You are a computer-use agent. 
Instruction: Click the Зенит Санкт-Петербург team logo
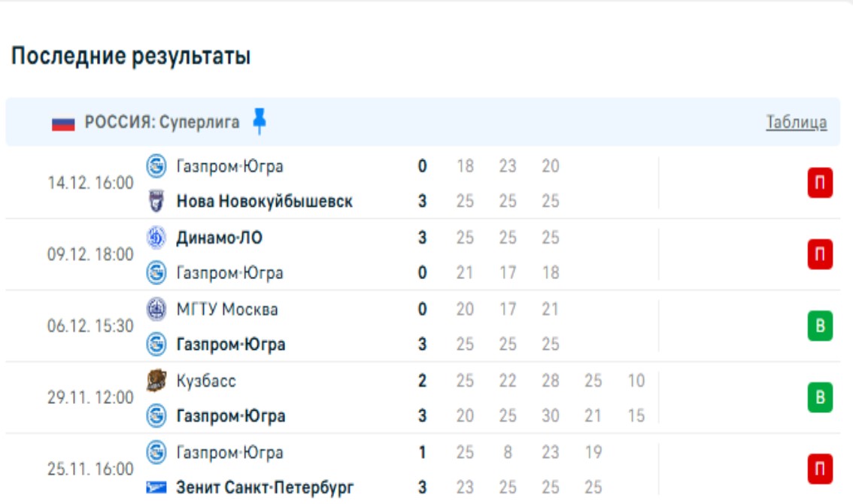tap(156, 487)
